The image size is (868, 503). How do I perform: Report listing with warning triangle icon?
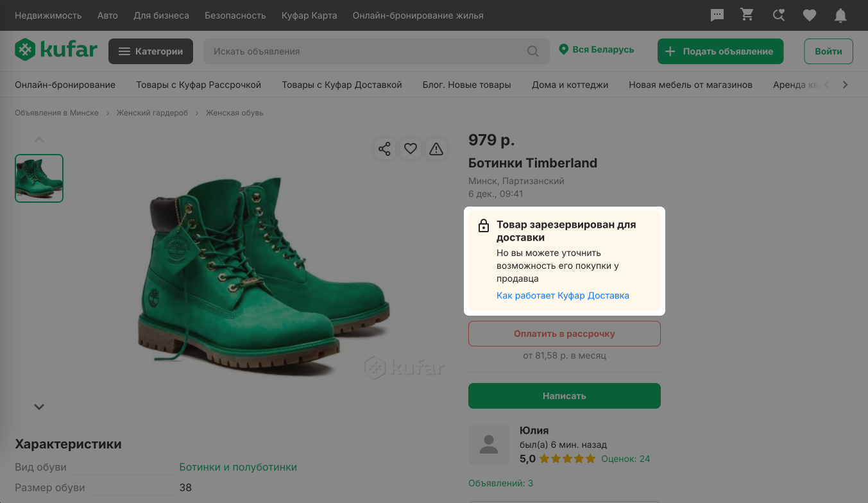[x=436, y=149]
